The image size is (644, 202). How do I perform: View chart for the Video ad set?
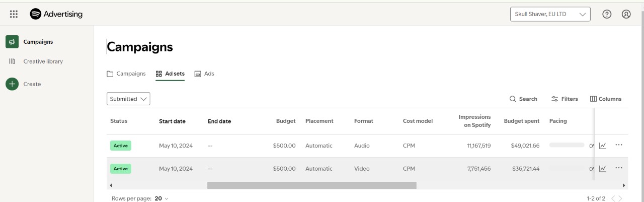[x=602, y=169]
